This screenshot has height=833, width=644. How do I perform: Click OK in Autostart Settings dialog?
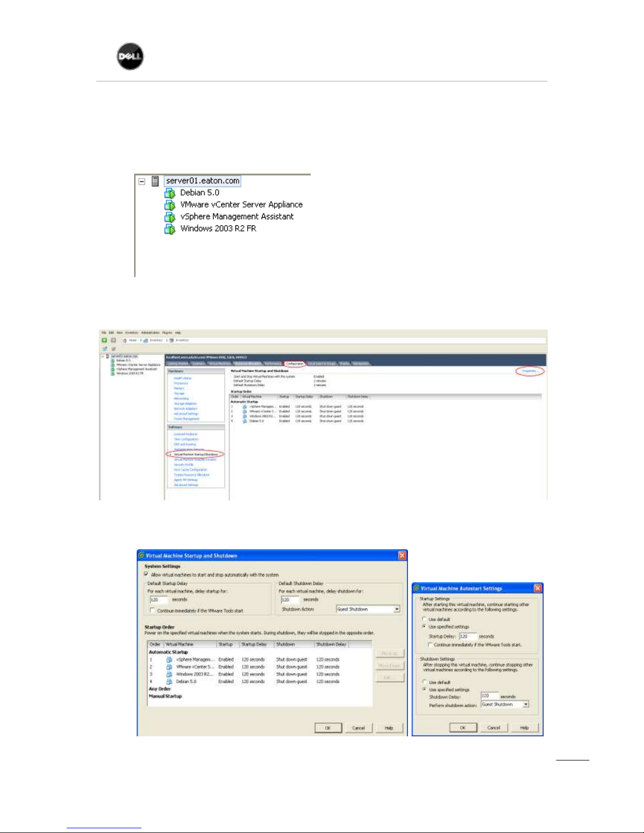click(463, 727)
